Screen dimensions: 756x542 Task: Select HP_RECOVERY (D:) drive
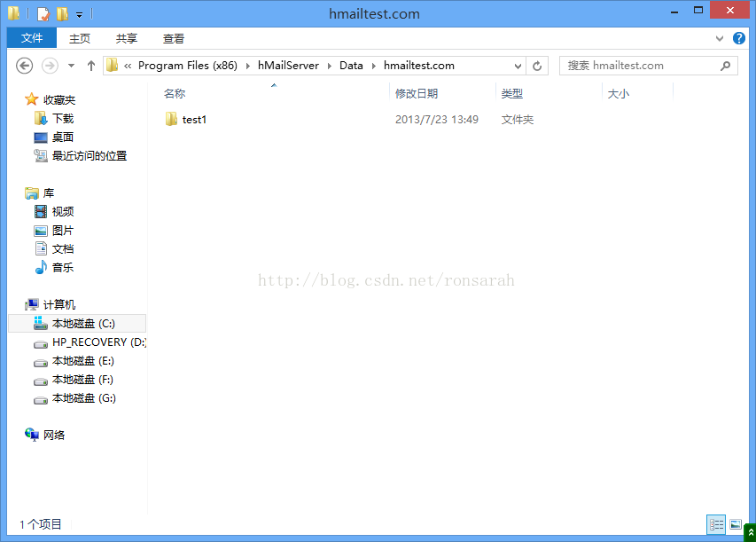(x=99, y=342)
